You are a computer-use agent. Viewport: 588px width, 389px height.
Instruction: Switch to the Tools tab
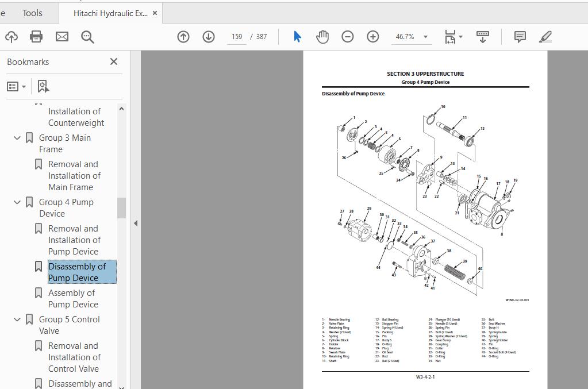pos(32,13)
